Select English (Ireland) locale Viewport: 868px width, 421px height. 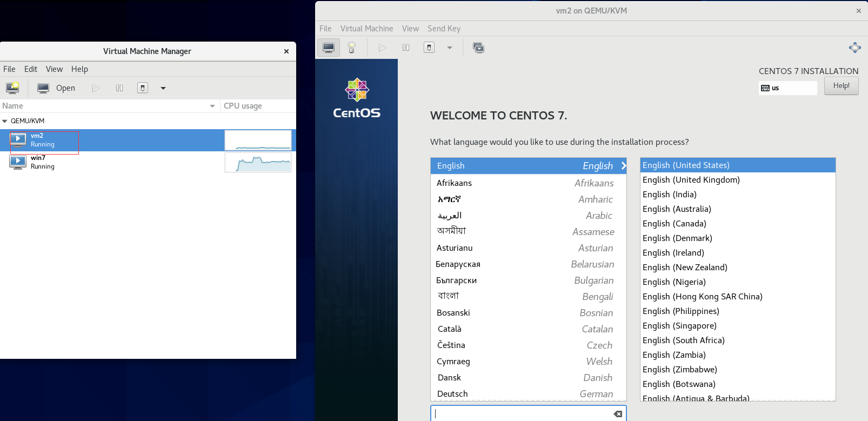(738, 253)
